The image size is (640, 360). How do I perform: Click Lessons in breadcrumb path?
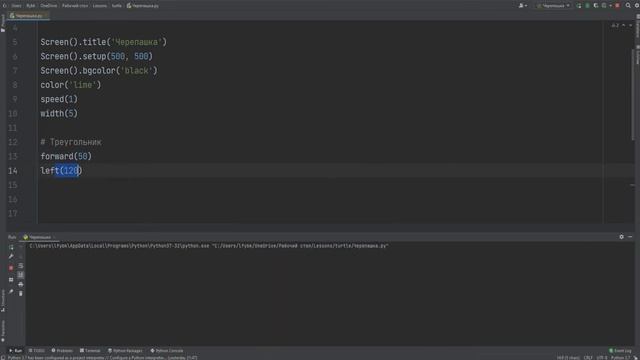tap(100, 6)
